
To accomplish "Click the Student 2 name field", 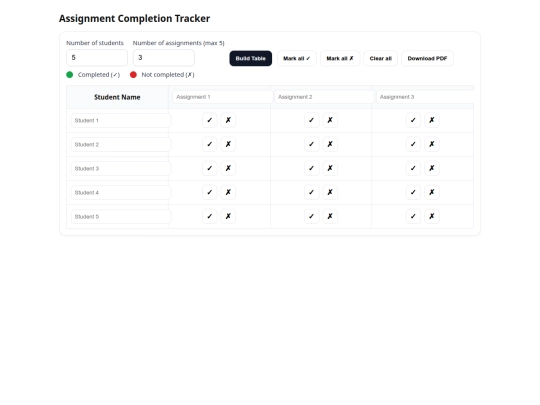I will pyautogui.click(x=121, y=145).
